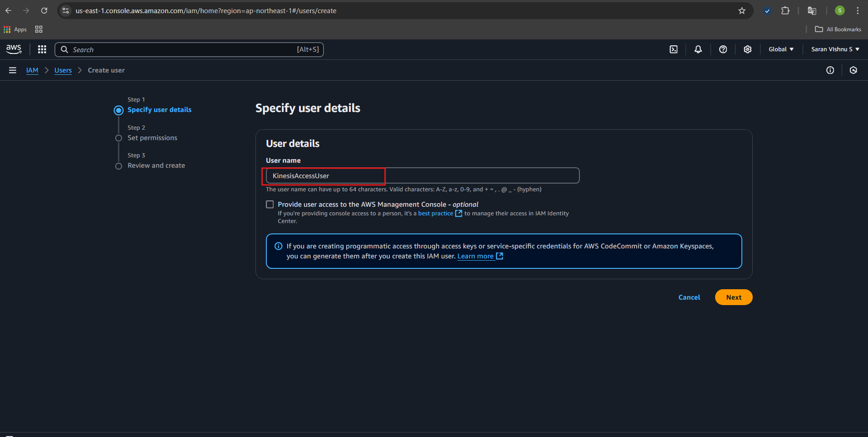Open the AWS services grid menu

(x=42, y=49)
